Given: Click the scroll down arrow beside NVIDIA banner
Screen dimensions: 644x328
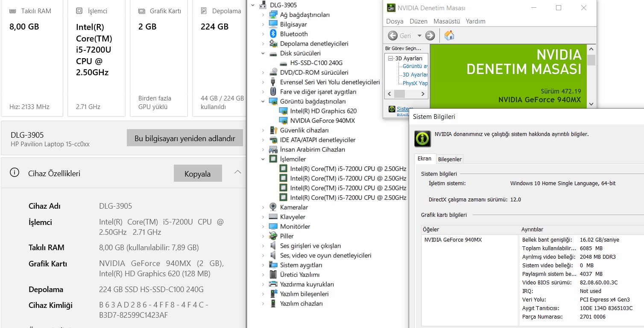Looking at the screenshot, I should point(591,103).
